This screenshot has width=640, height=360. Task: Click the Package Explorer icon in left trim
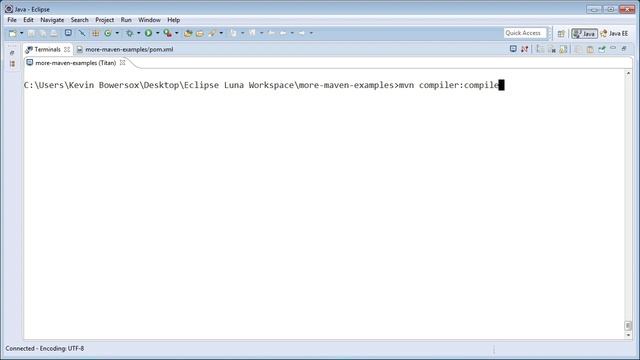[x=12, y=64]
